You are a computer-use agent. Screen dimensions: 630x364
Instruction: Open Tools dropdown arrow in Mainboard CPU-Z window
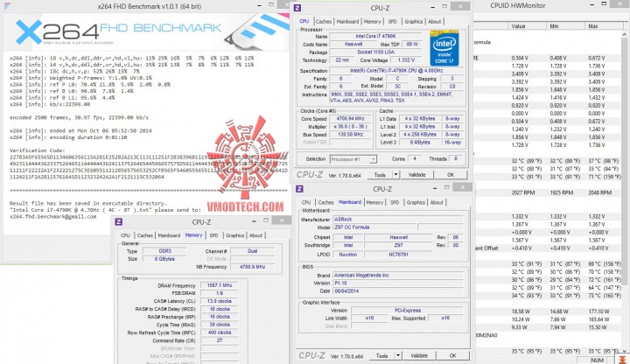398,355
